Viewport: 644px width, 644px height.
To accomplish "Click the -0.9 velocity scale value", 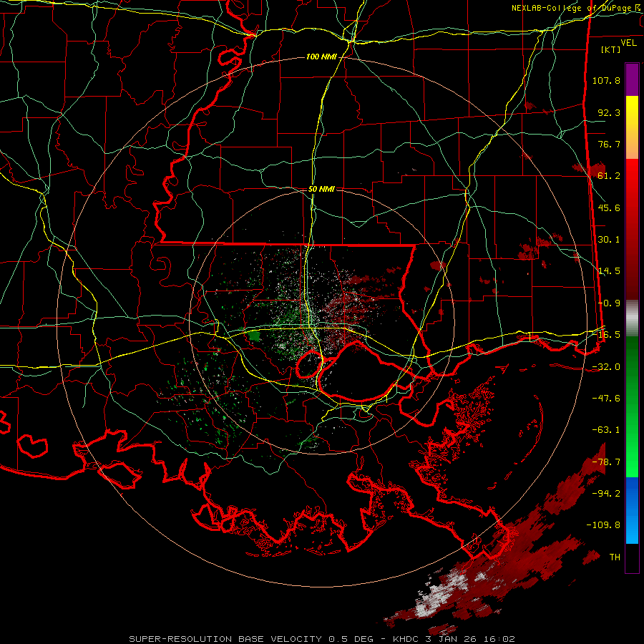I will pyautogui.click(x=609, y=303).
